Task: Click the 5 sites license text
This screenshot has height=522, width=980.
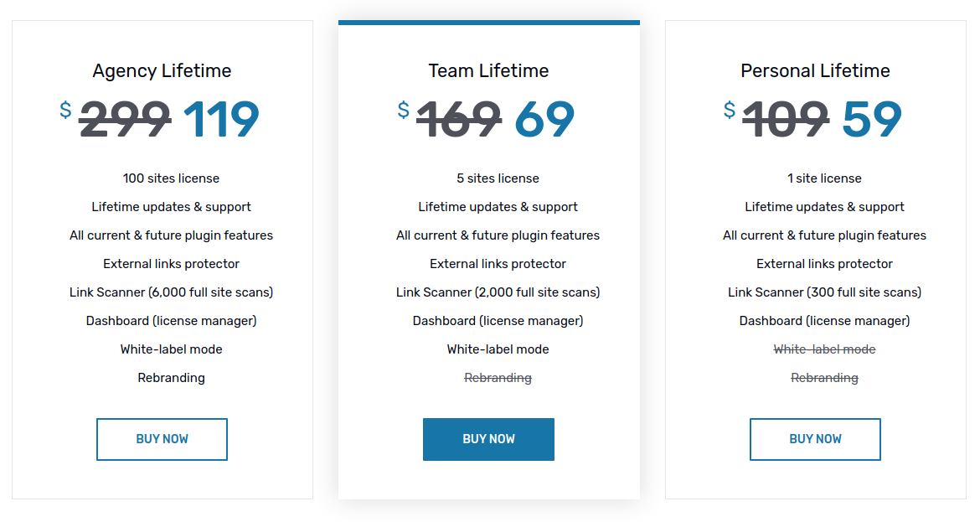Action: tap(498, 178)
